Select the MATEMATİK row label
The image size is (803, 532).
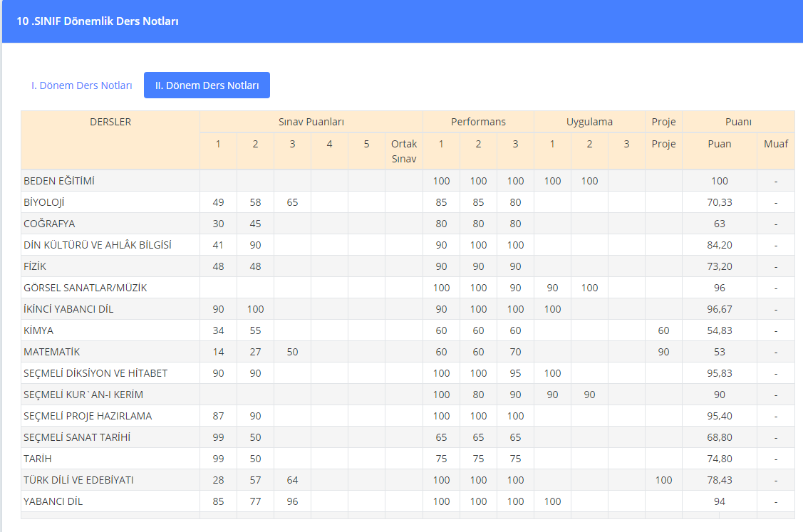coord(52,352)
